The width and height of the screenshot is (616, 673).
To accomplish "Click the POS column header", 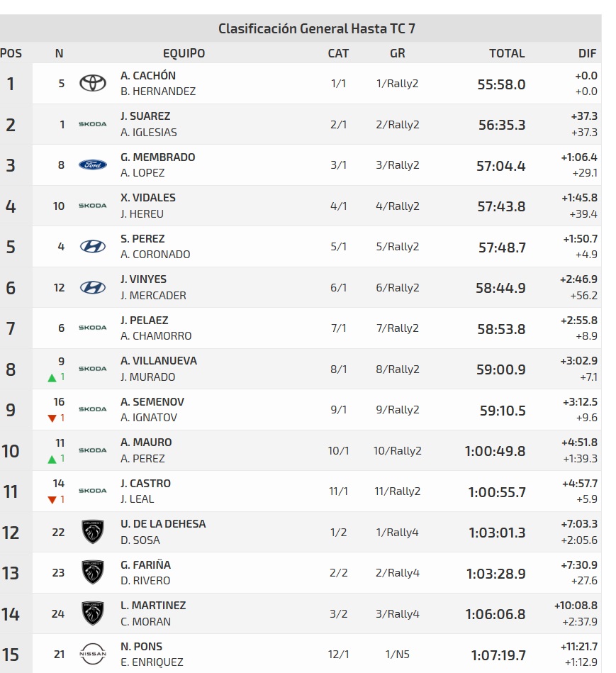I will [x=11, y=53].
